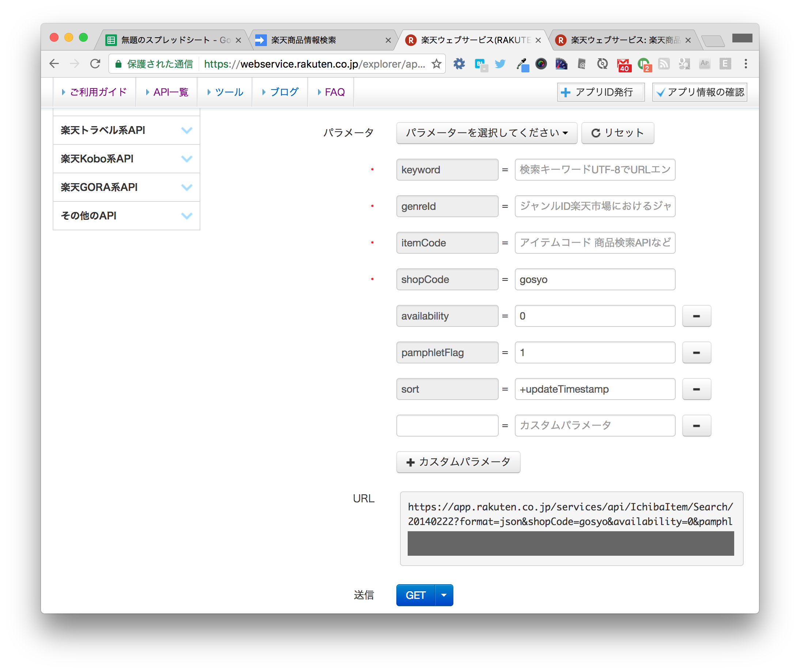Expand the 楽天Kobo系API section
The width and height of the screenshot is (800, 672).
point(127,159)
